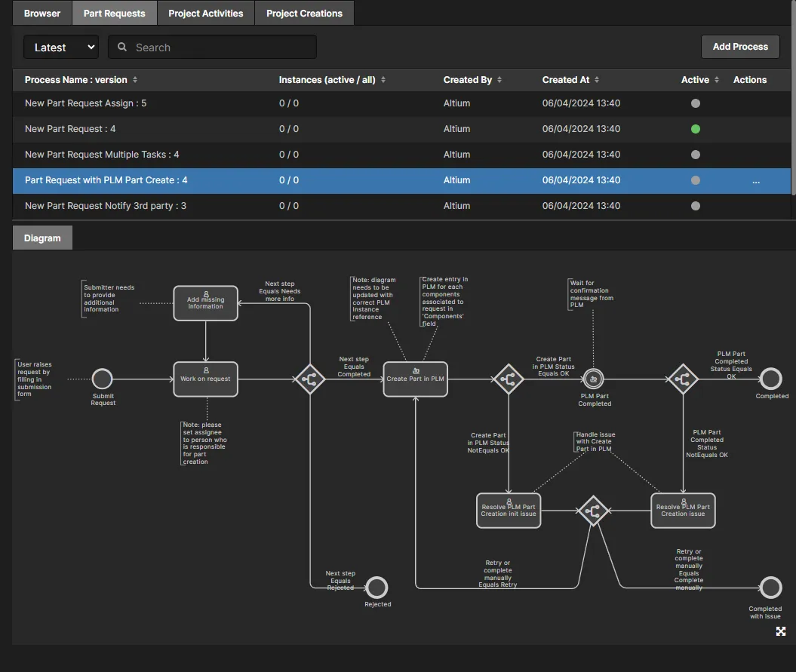The image size is (796, 672).
Task: Open the Latest version dropdown
Action: 61,48
